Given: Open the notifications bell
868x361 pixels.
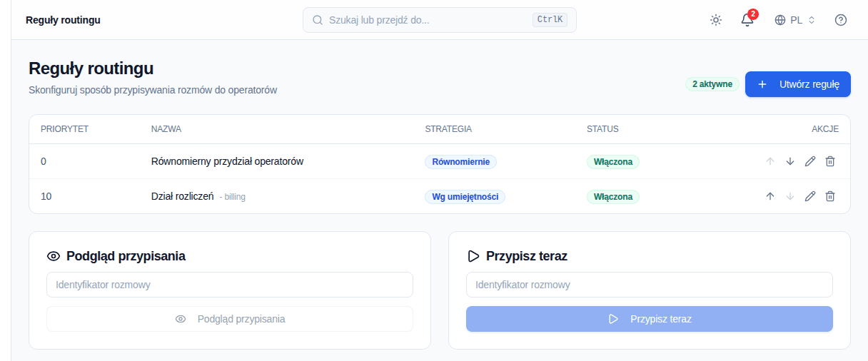Looking at the screenshot, I should [747, 20].
